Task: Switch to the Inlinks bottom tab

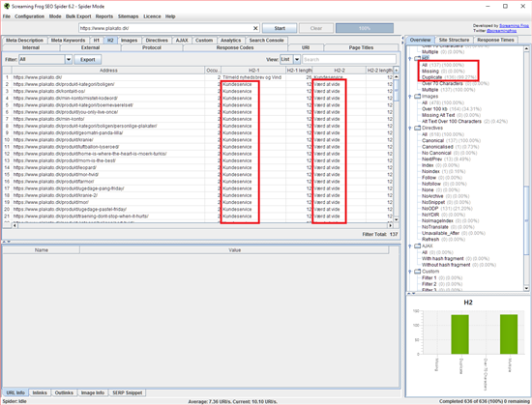Action: [x=40, y=392]
